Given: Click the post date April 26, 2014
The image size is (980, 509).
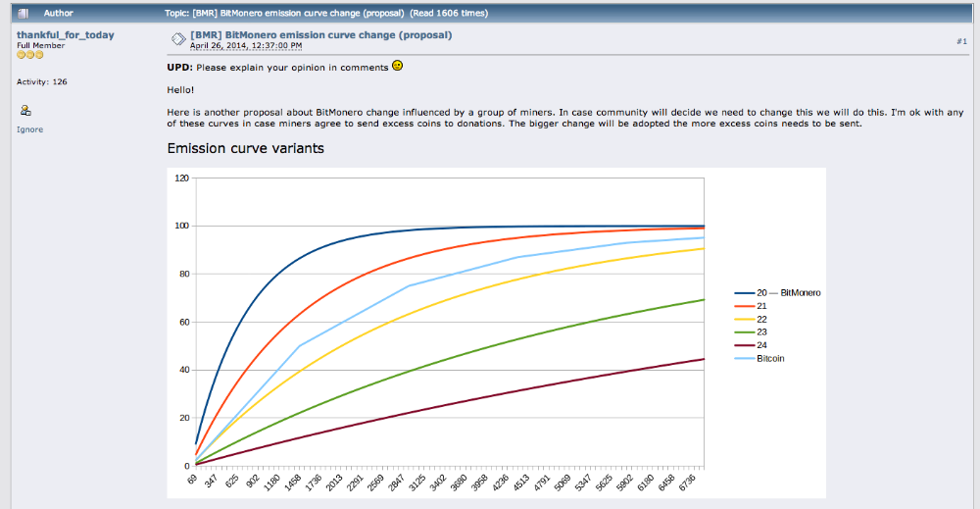Looking at the screenshot, I should 246,46.
